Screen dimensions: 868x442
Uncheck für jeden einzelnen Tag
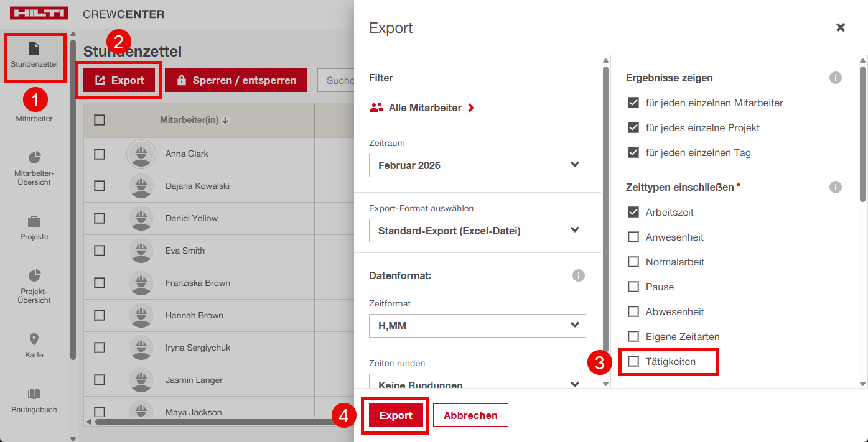pos(633,152)
